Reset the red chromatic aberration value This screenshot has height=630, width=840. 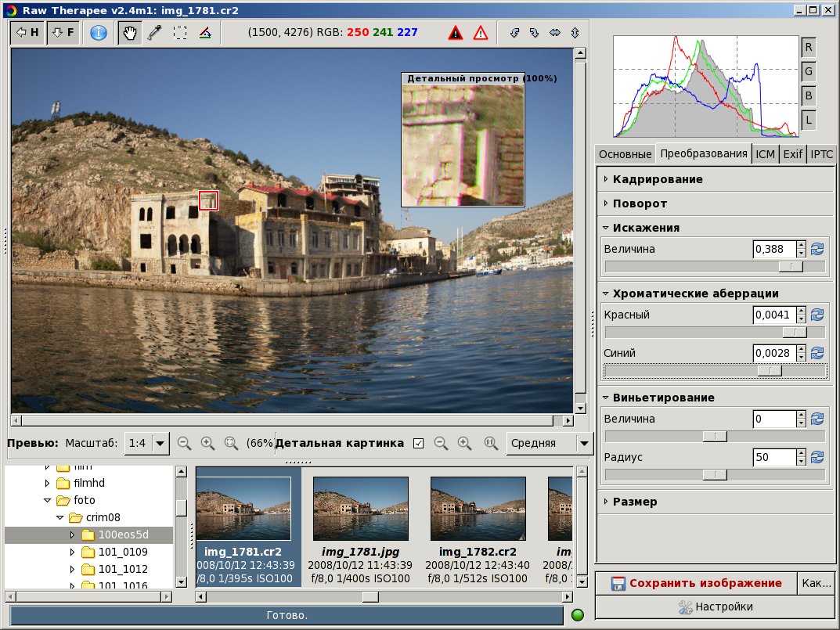pos(817,315)
